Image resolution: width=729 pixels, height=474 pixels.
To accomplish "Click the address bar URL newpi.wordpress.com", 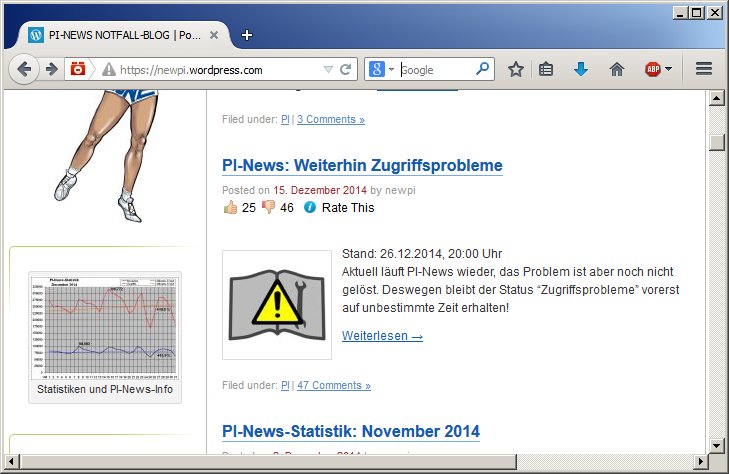I will [x=191, y=70].
